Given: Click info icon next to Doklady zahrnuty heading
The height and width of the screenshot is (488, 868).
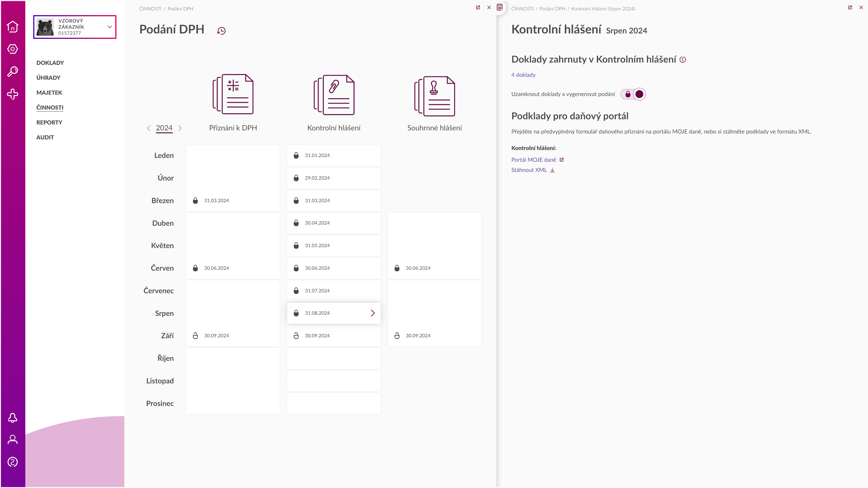Looking at the screenshot, I should pyautogui.click(x=683, y=60).
